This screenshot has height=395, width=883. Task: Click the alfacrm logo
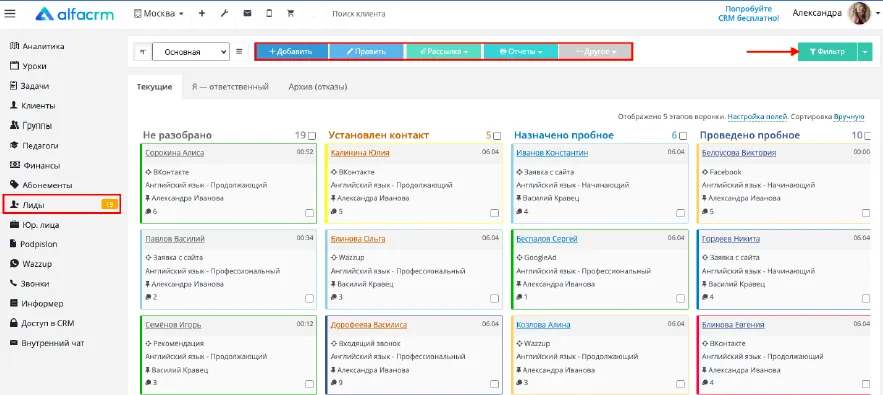point(74,14)
